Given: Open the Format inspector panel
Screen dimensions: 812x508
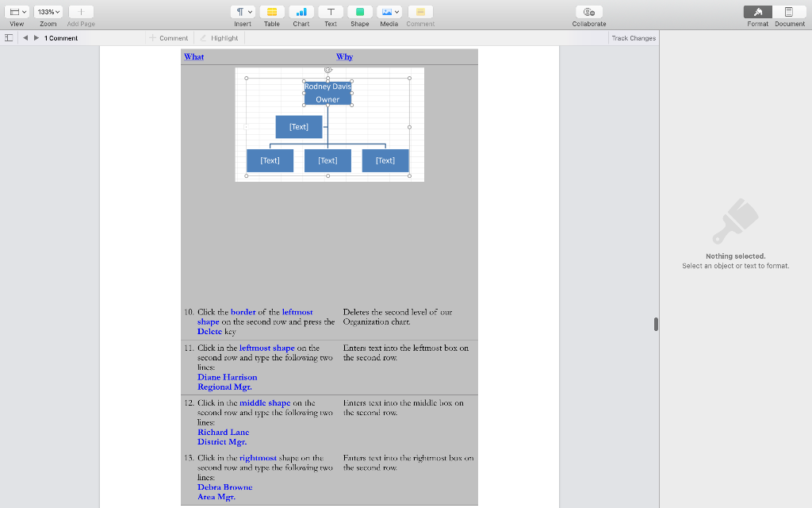Looking at the screenshot, I should pyautogui.click(x=757, y=12).
